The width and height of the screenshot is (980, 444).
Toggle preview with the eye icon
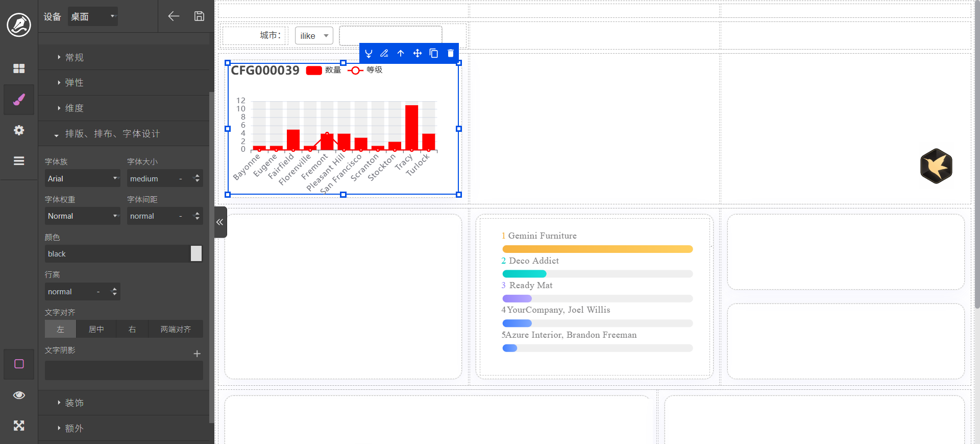pyautogui.click(x=19, y=395)
